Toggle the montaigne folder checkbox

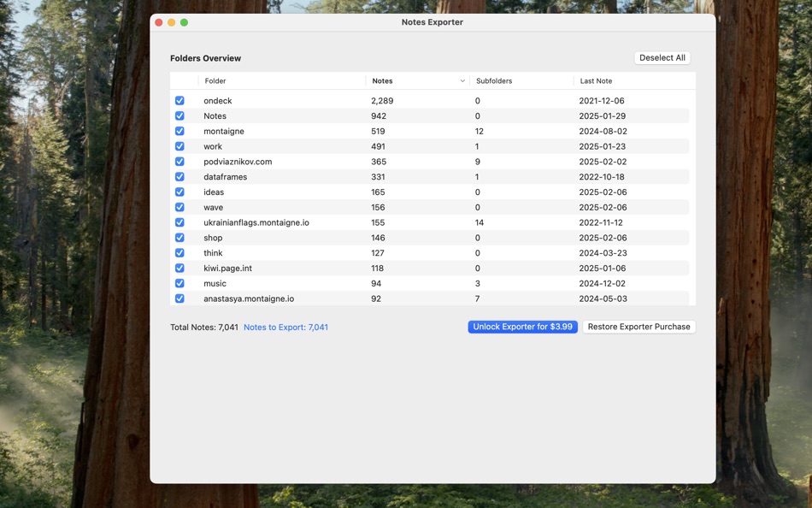179,131
